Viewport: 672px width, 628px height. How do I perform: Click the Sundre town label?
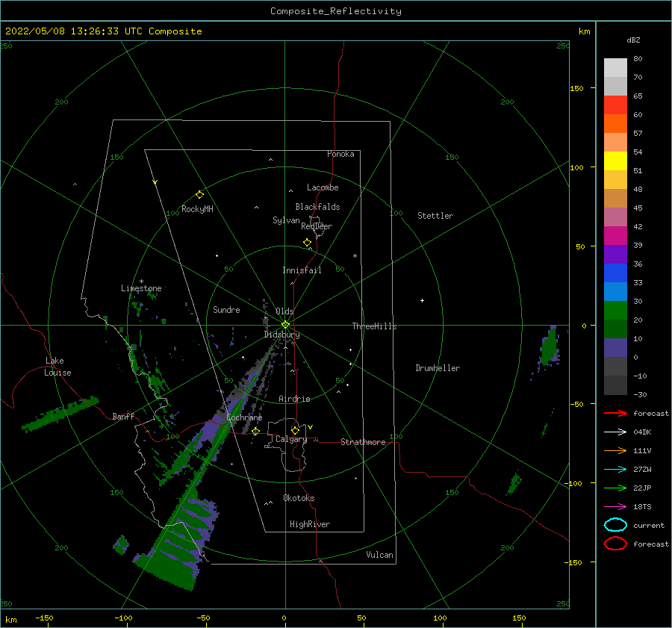click(x=226, y=310)
